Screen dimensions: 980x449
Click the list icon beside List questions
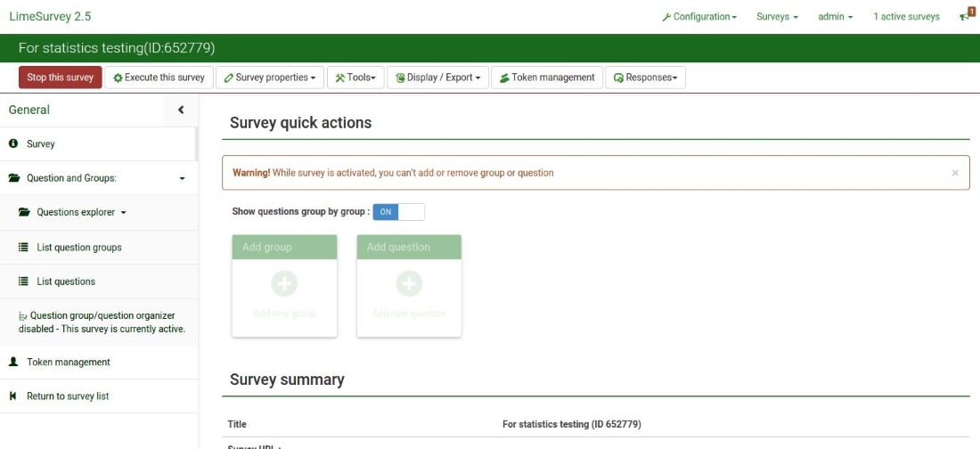[24, 282]
